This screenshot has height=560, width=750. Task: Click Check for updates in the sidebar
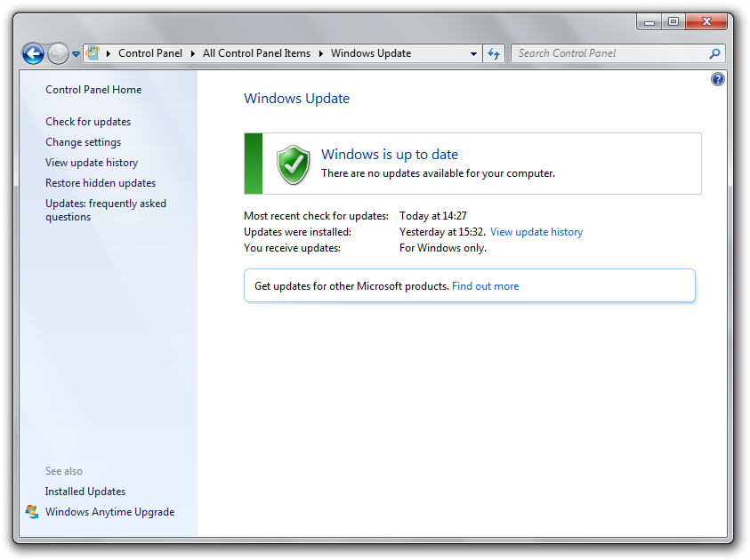88,122
